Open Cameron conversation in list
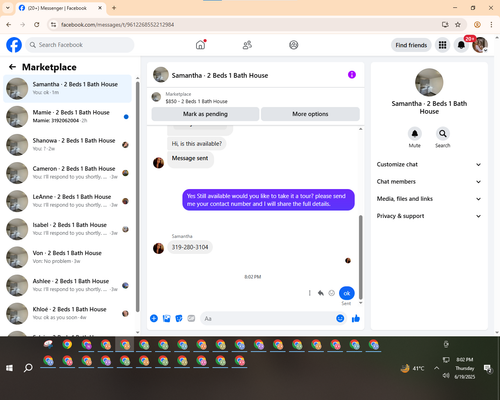 (67, 173)
